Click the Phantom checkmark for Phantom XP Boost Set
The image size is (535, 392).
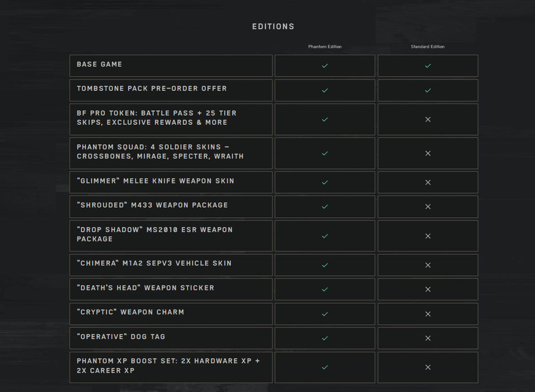point(325,367)
